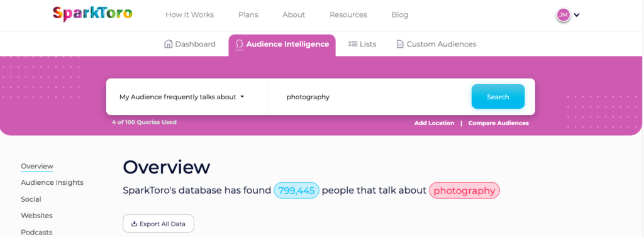Click the 799,445 people count badge
Image resolution: width=644 pixels, height=237 pixels.
297,190
